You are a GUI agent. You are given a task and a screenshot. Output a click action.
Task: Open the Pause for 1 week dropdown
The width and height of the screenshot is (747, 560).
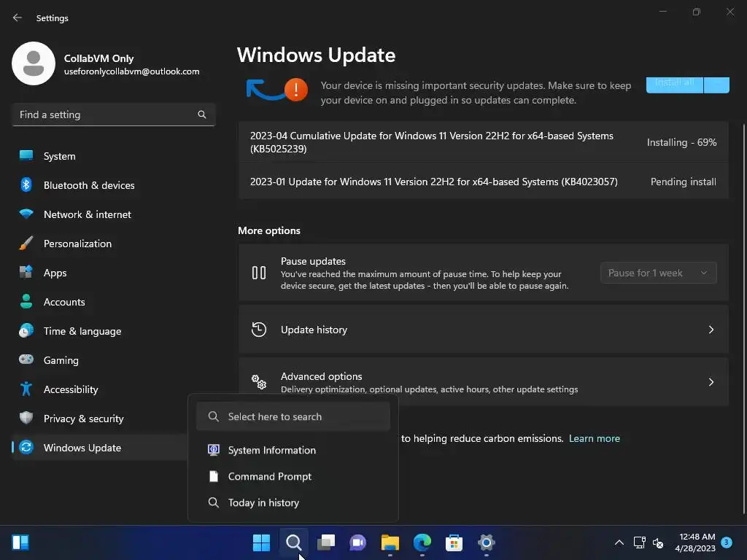659,273
